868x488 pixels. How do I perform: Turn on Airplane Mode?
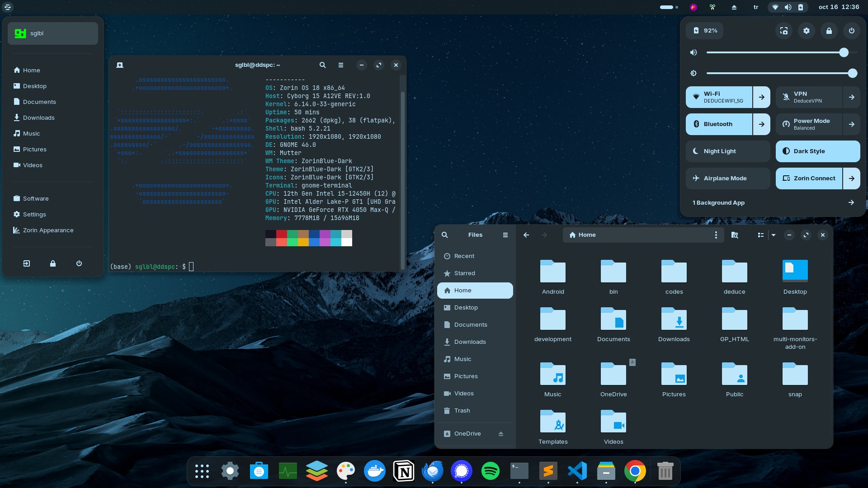[x=728, y=178]
